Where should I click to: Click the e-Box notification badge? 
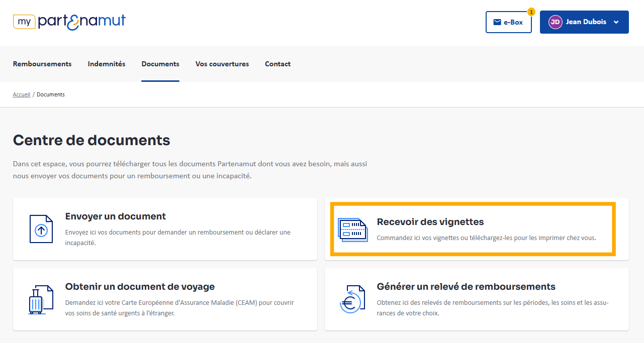pos(531,12)
